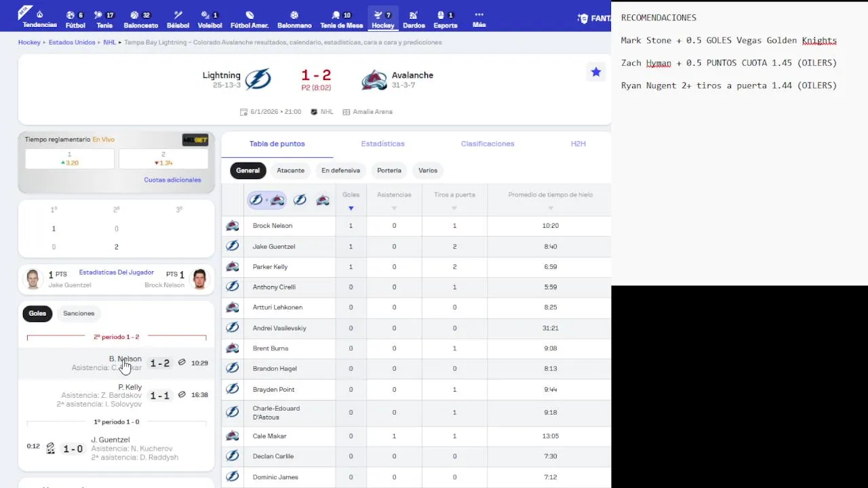Switch to H2H tab
868x488 pixels.
(578, 144)
